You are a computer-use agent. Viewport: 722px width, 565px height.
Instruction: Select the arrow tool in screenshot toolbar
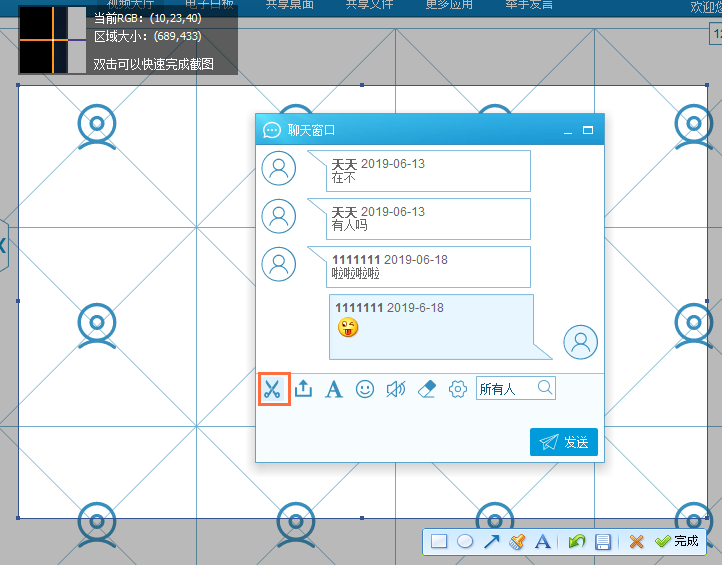(491, 542)
